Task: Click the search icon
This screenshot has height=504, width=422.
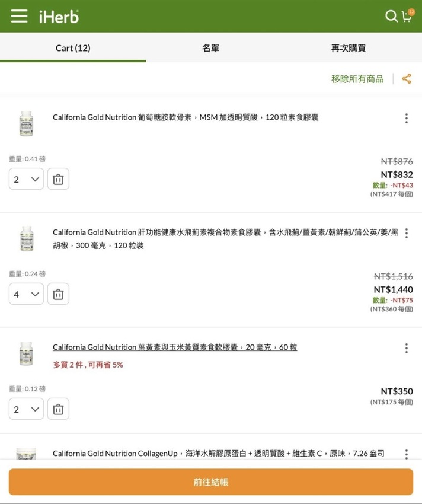Action: tap(391, 17)
